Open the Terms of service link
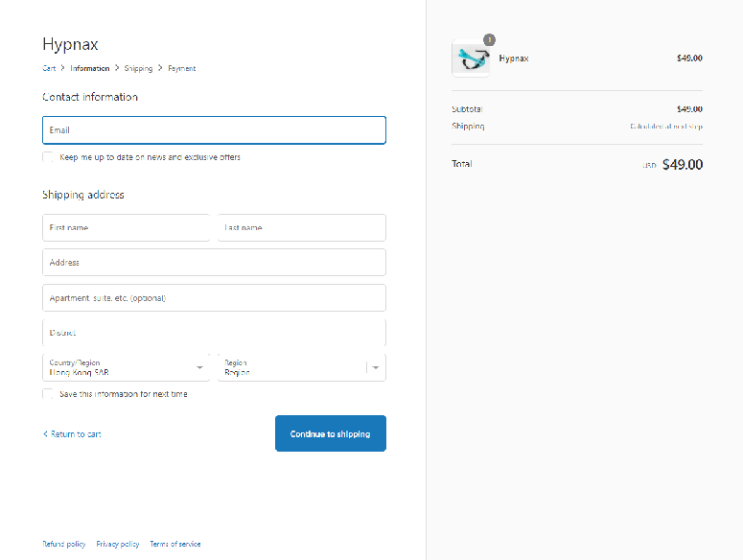Image resolution: width=743 pixels, height=560 pixels. 175,544
